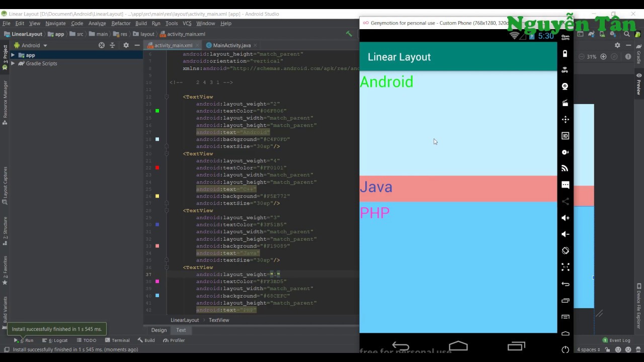Zoom out the layout preview
The height and width of the screenshot is (362, 644).
[x=582, y=57]
